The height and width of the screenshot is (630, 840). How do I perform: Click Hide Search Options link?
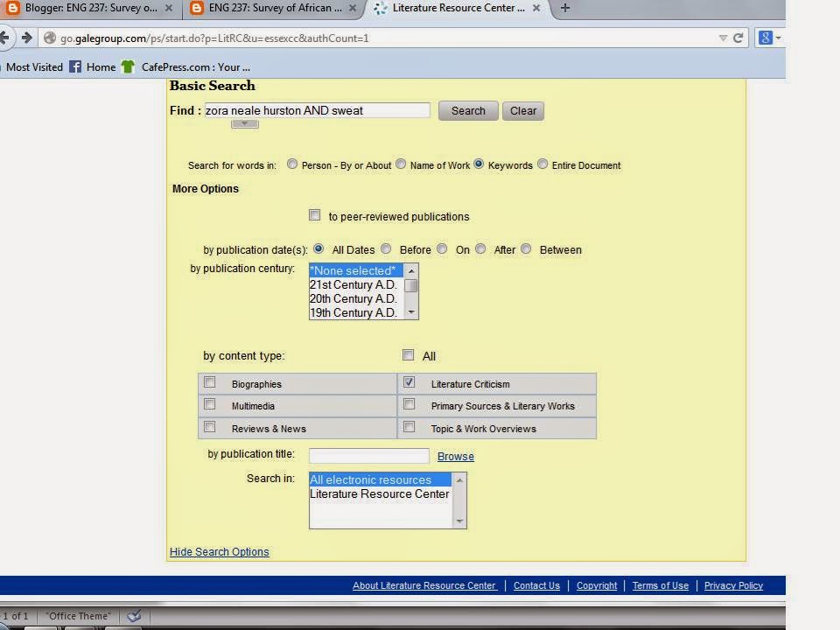[x=220, y=552]
